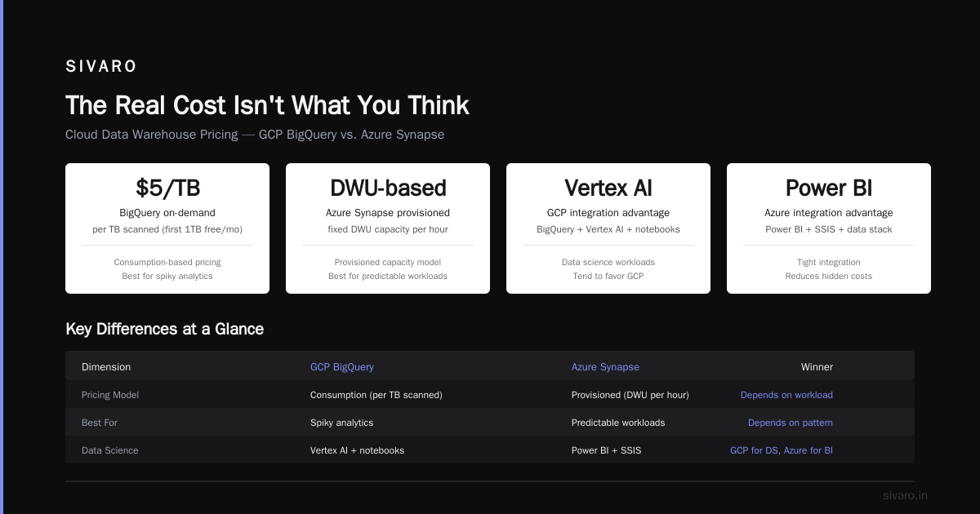Click 'BigQuery on-demand' label
This screenshot has width=980, height=514.
(x=167, y=213)
